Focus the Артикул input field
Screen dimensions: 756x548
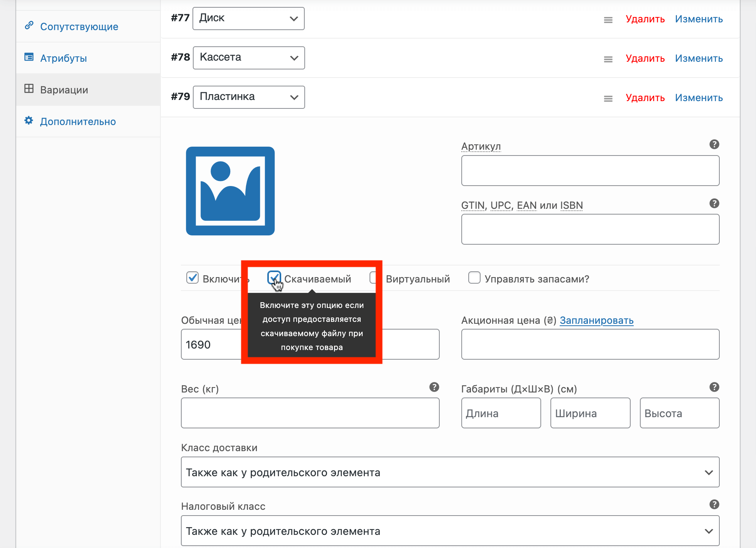pyautogui.click(x=590, y=171)
